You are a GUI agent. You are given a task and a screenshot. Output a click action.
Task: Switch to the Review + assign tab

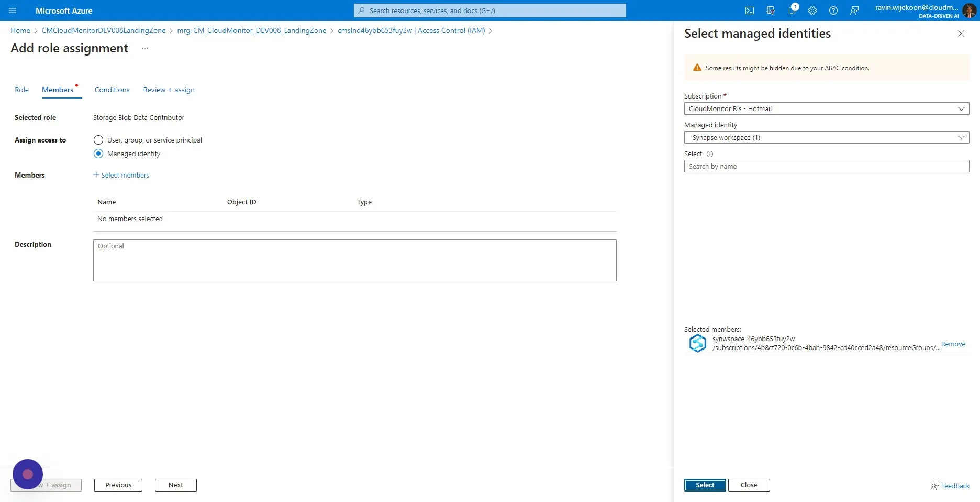169,90
